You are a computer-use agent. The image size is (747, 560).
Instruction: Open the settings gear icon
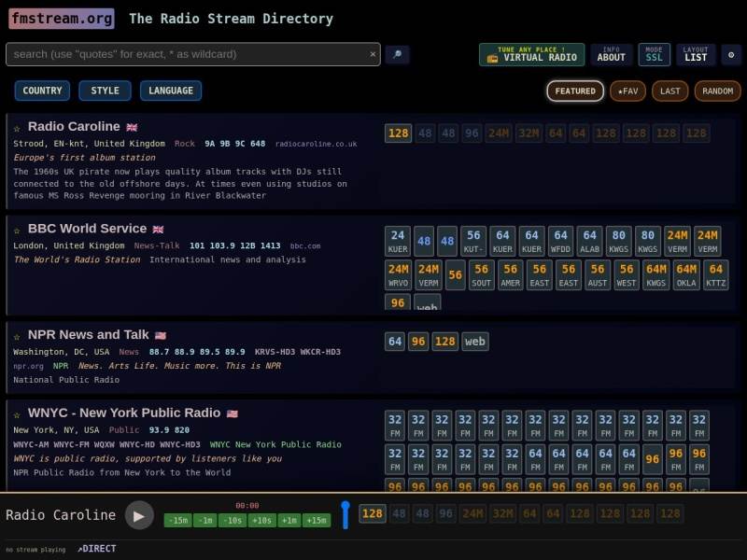point(731,55)
